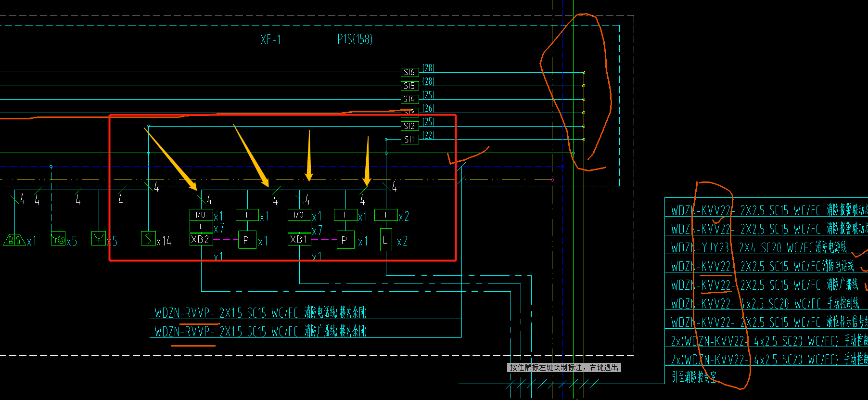Click the XB1 device box
The height and width of the screenshot is (400, 868).
pos(299,239)
